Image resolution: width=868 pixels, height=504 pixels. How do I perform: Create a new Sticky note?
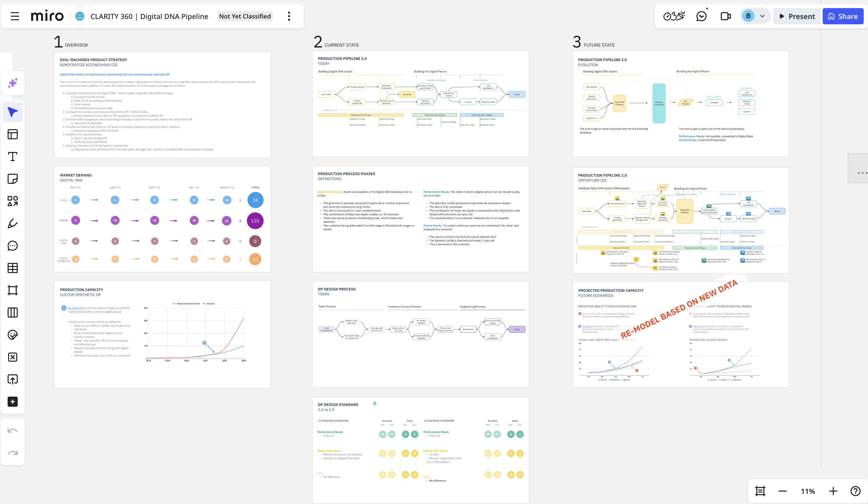point(12,179)
